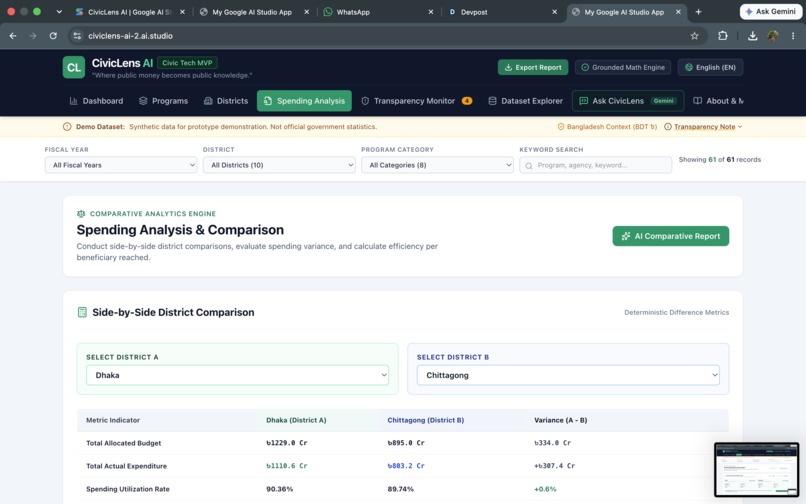The height and width of the screenshot is (504, 806).
Task: Open the English (EN) language selector
Action: pos(710,67)
